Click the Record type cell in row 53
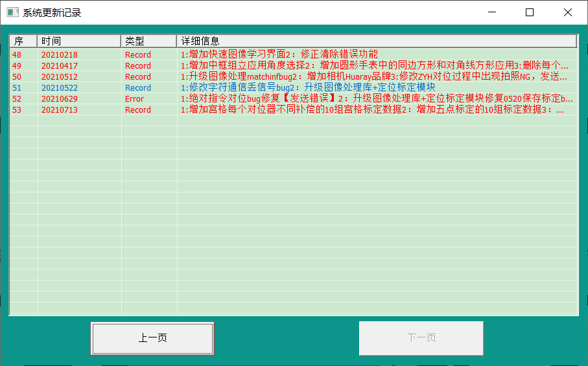This screenshot has height=366, width=588. click(137, 110)
